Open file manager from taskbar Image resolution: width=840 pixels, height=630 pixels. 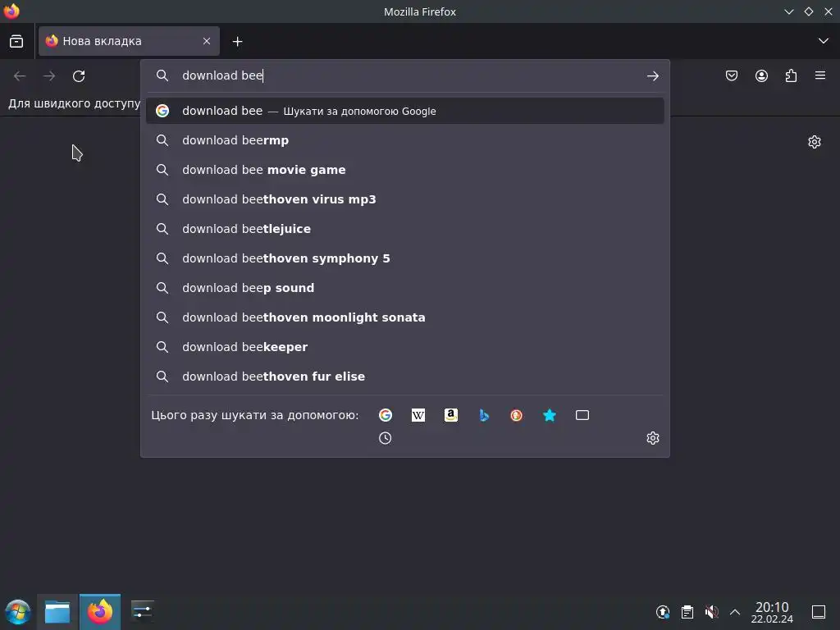click(x=57, y=612)
